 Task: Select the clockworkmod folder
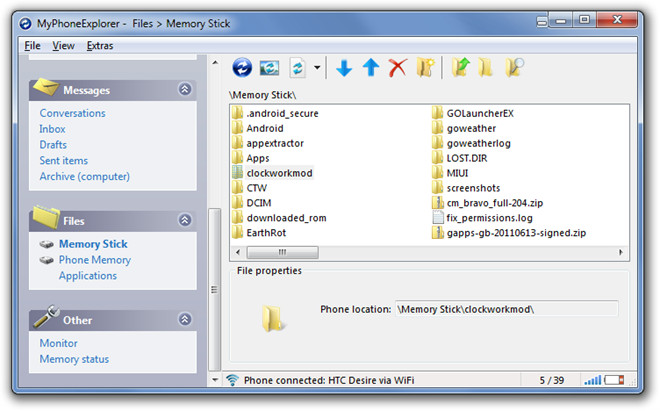(272, 173)
